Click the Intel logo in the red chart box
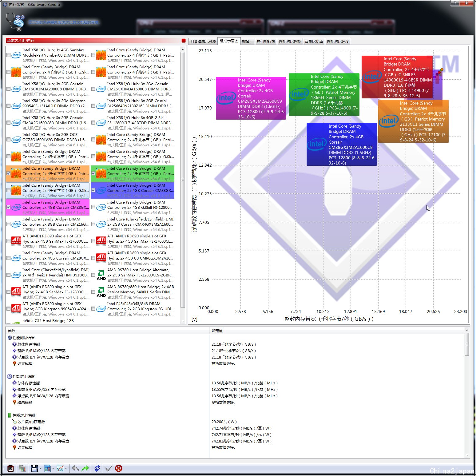 [x=372, y=77]
